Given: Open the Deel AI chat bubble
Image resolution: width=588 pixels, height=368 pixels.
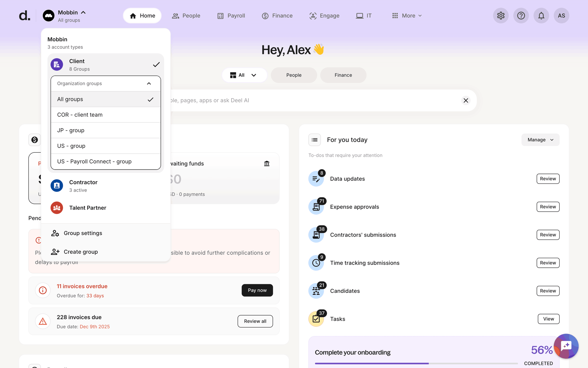Looking at the screenshot, I should [x=566, y=346].
